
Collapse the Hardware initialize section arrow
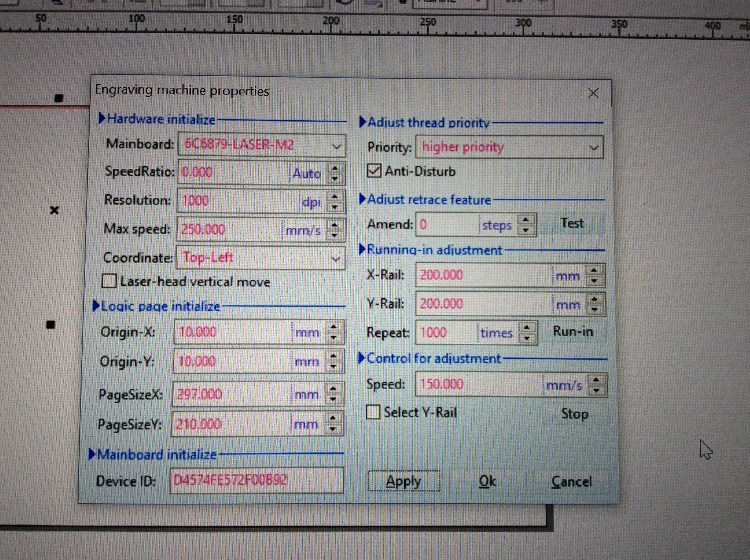pyautogui.click(x=102, y=118)
